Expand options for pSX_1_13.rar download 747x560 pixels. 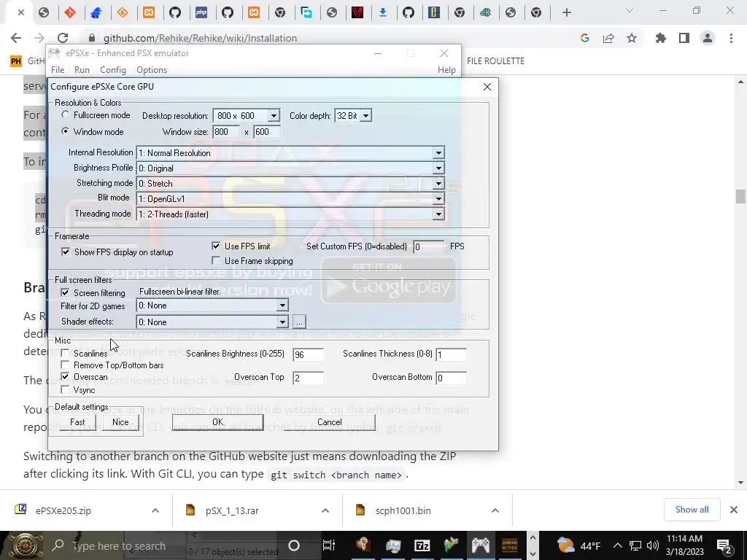point(325,510)
